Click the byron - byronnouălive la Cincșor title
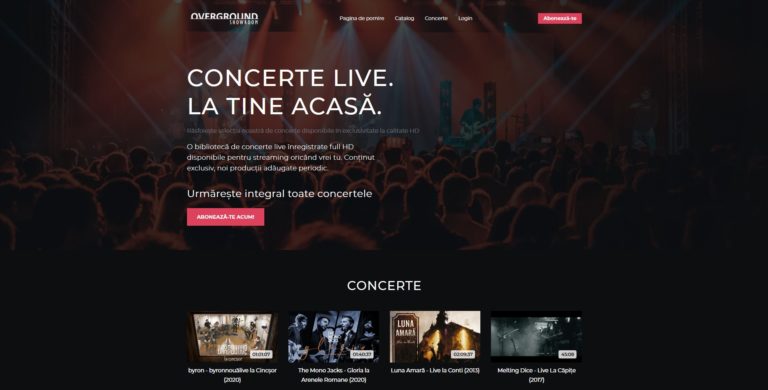 233,375
